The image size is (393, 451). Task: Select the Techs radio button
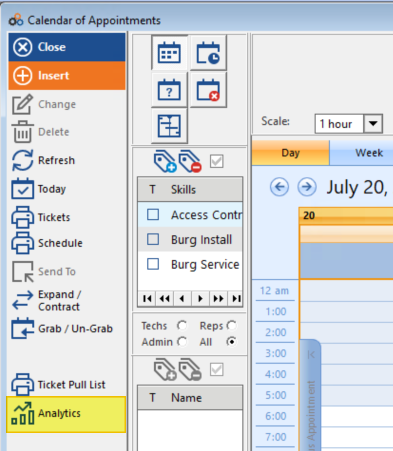(182, 325)
